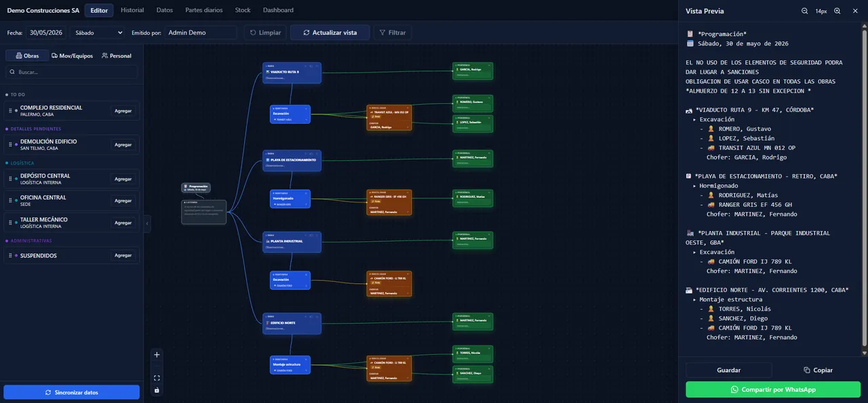Toggle the canvas lock icon

[x=157, y=389]
